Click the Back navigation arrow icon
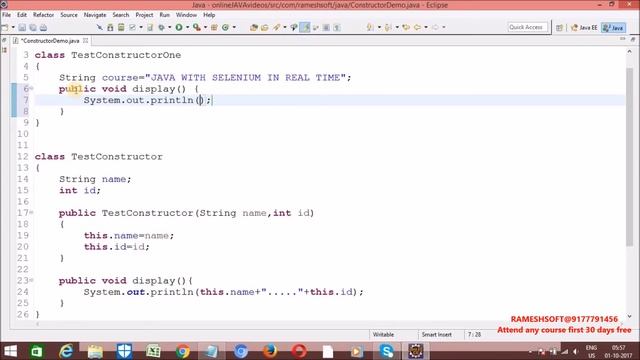The width and height of the screenshot is (640, 360). (417, 27)
